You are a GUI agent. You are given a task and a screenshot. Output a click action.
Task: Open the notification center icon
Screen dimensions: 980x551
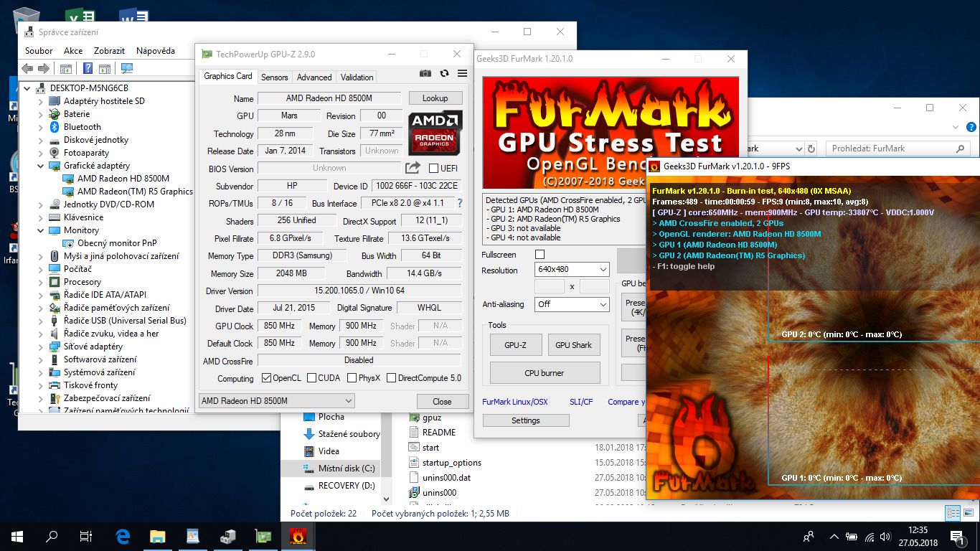coord(957,536)
